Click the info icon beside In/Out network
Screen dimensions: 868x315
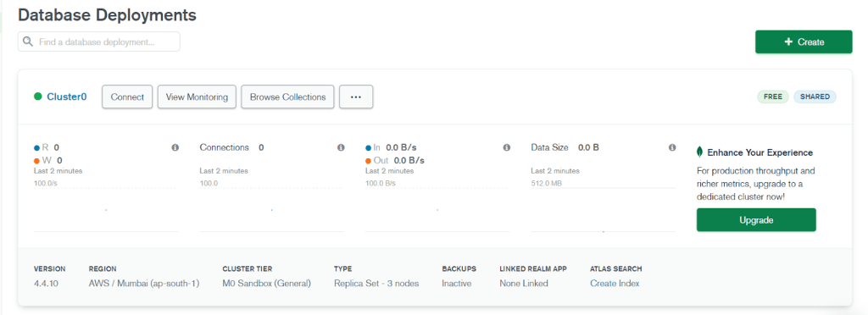click(x=507, y=147)
